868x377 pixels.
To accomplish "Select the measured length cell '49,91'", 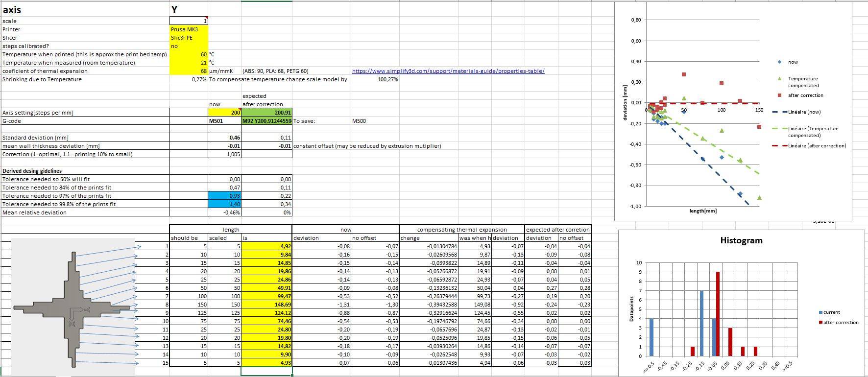I will tap(266, 288).
